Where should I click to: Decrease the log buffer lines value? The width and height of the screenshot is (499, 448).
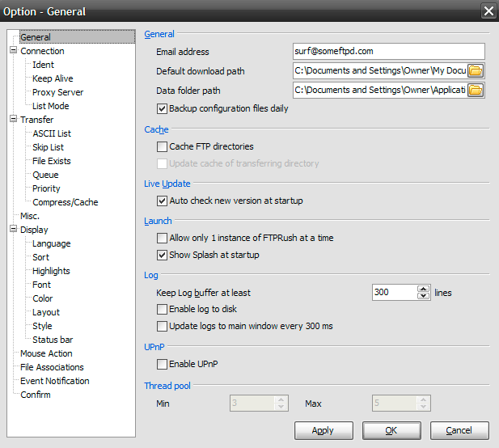click(x=423, y=296)
